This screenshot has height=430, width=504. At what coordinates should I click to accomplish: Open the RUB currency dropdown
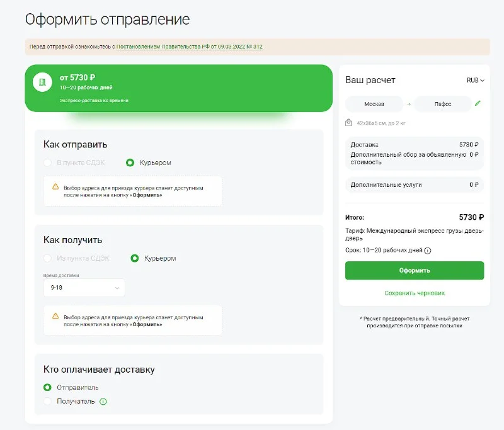pos(475,81)
